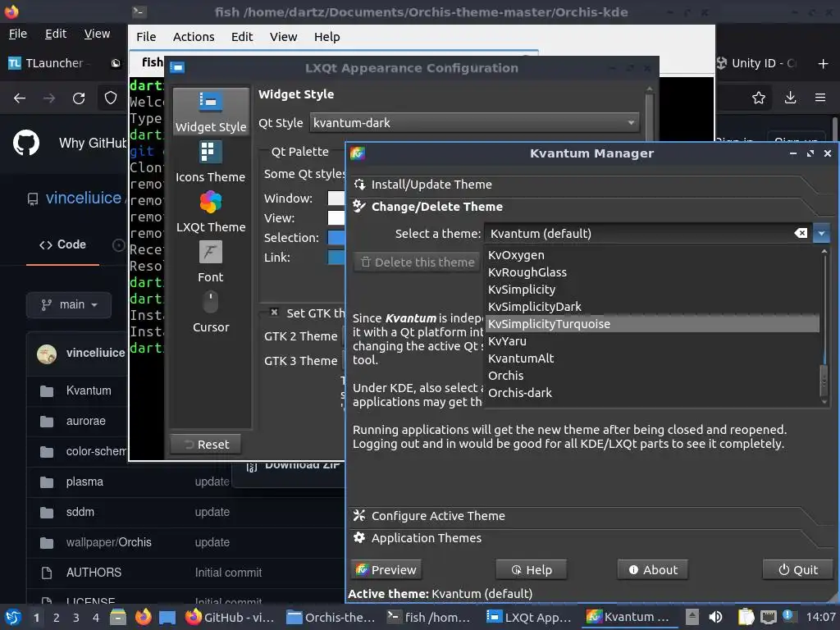Image resolution: width=840 pixels, height=630 pixels.
Task: Select the Orchis theme entry
Action: pyautogui.click(x=652, y=375)
